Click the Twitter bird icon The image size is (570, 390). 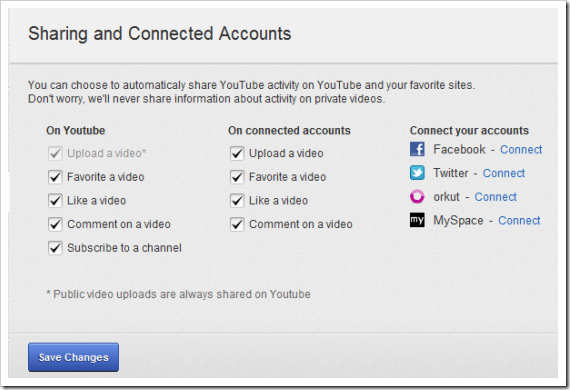click(417, 173)
